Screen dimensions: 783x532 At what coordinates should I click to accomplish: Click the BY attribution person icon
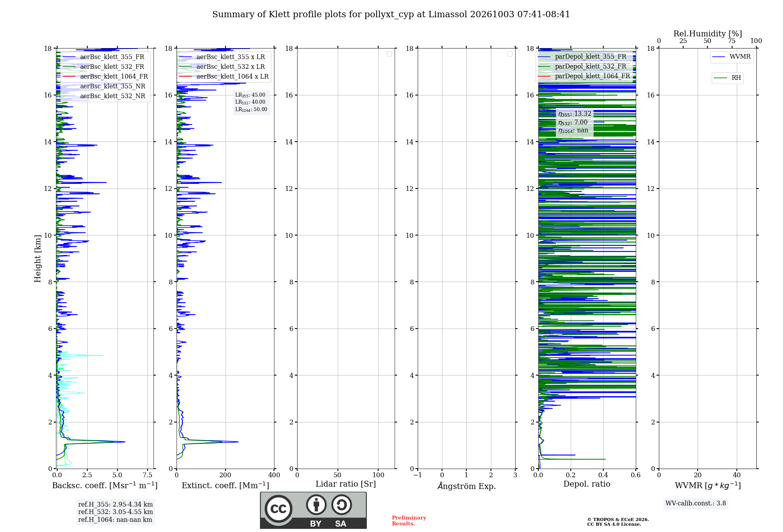pos(316,505)
